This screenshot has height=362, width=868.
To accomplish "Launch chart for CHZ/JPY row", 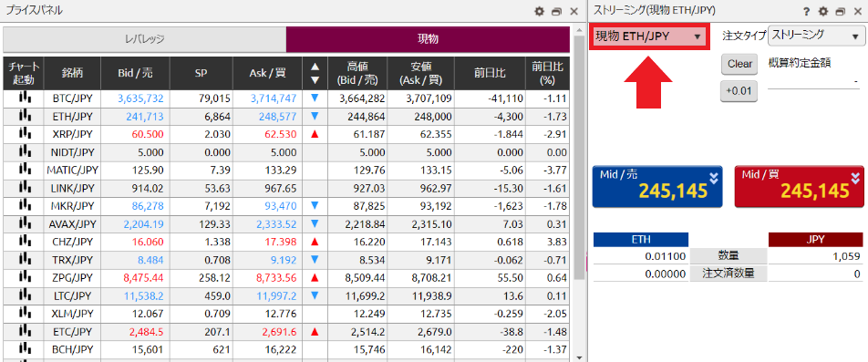I will pyautogui.click(x=24, y=242).
